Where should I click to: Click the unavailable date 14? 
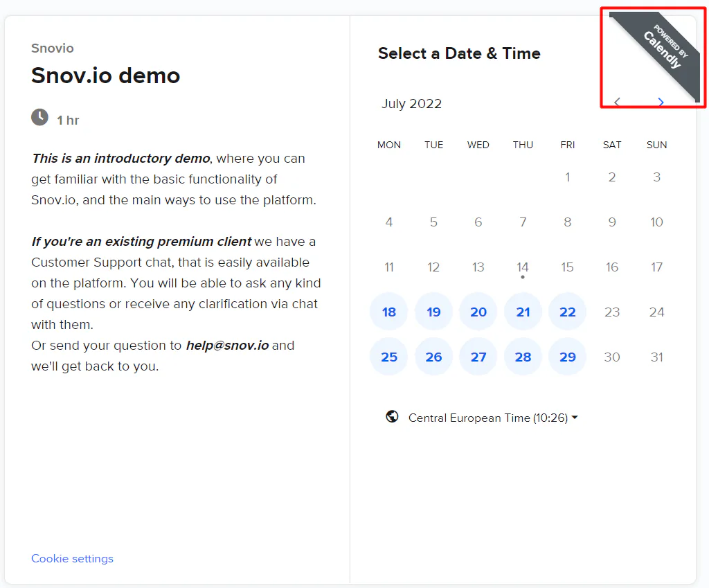523,267
